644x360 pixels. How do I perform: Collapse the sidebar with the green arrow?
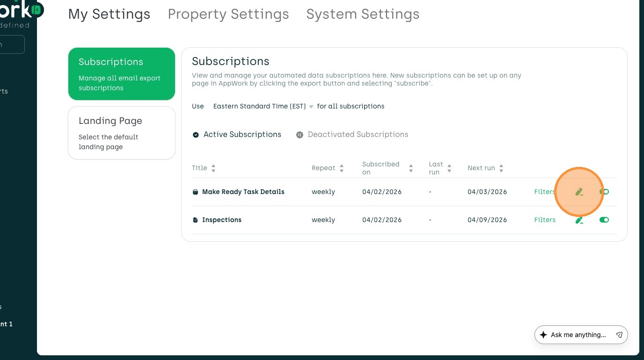(x=37, y=9)
